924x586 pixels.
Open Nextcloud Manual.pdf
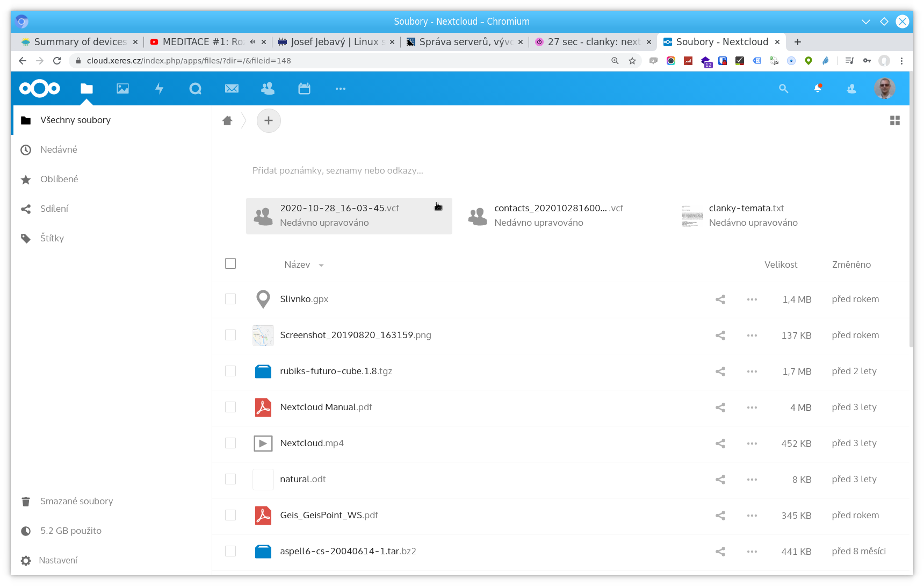coord(326,407)
